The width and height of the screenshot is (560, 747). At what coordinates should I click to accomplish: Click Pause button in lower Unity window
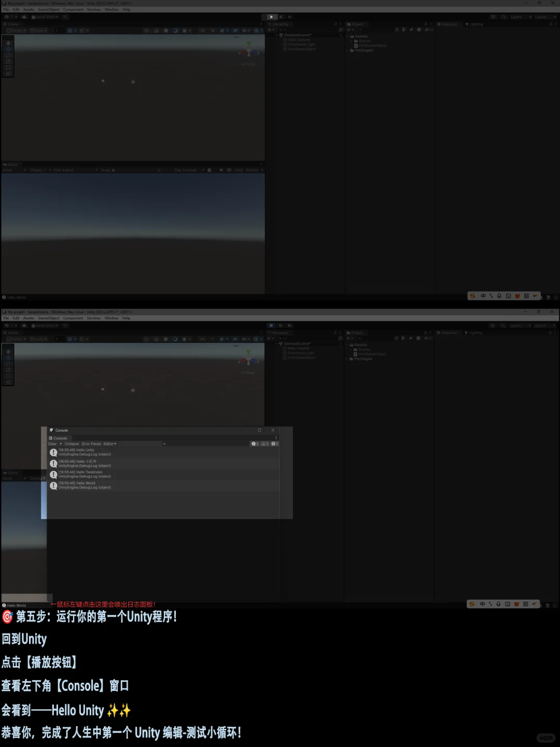pos(281,326)
